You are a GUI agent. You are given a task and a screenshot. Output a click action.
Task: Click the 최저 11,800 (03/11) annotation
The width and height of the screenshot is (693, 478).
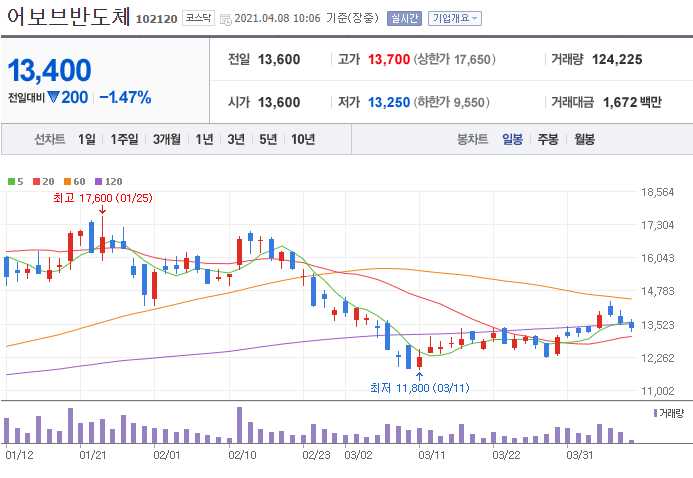click(419, 388)
